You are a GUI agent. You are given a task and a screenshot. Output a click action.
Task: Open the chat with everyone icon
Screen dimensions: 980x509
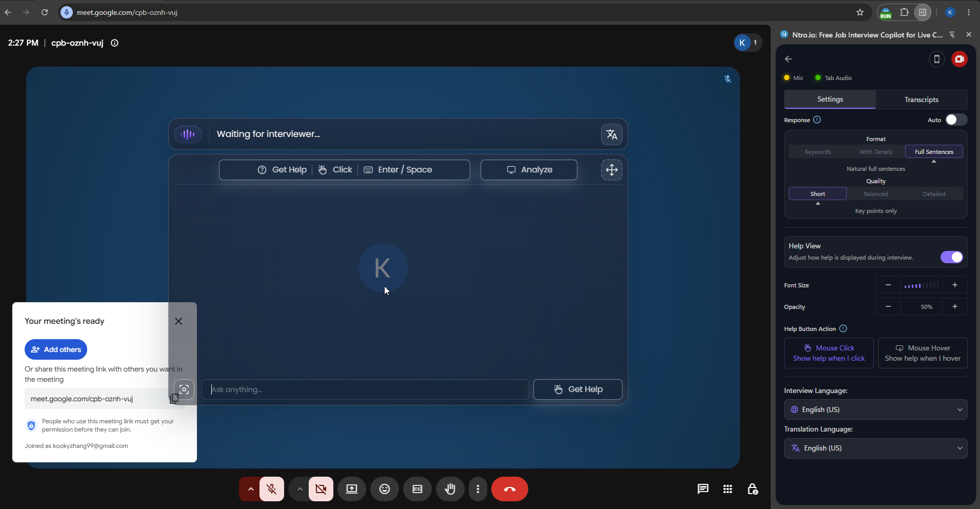pos(703,489)
